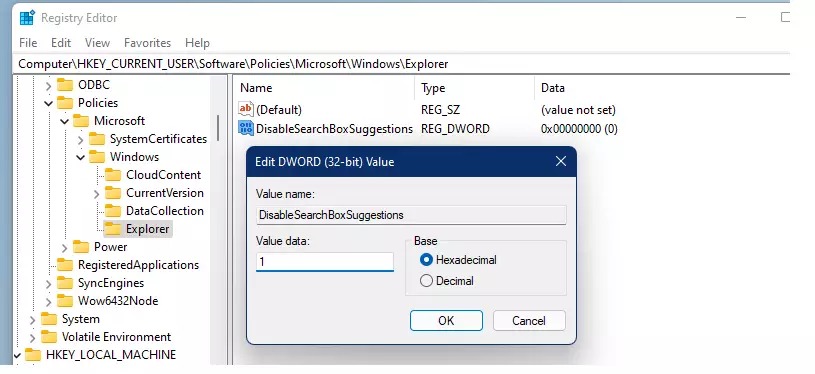Select the (Default) value name
The image size is (815, 374).
click(x=279, y=110)
